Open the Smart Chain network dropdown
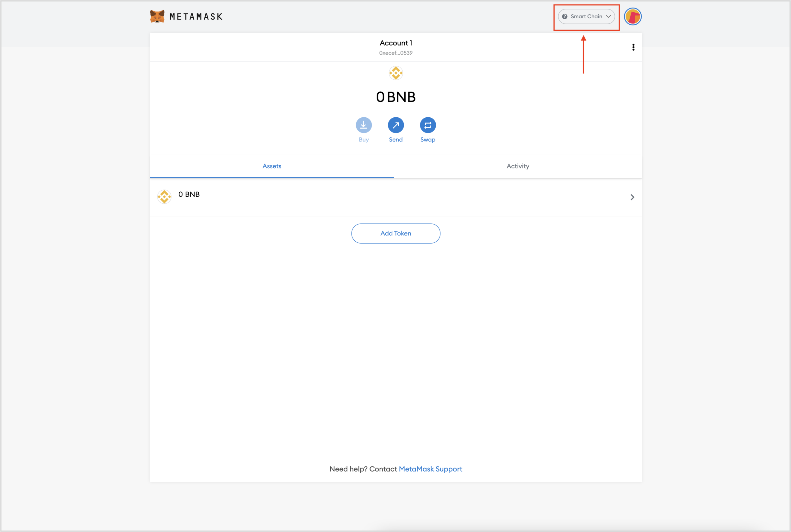The image size is (791, 532). (x=586, y=16)
